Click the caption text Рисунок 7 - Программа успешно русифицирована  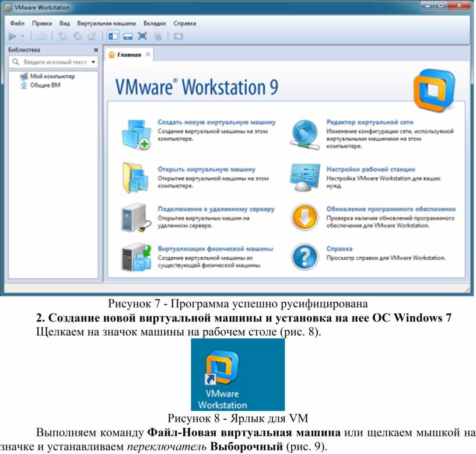pos(237,303)
